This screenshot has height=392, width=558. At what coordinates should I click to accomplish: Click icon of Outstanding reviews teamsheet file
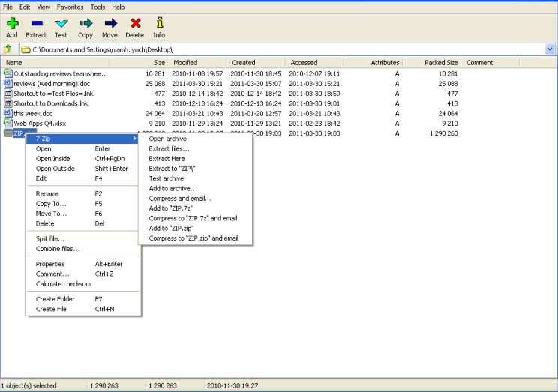[x=7, y=73]
